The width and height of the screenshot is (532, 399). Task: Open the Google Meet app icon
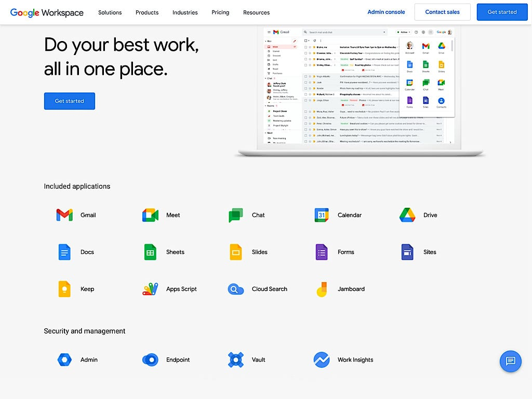(150, 215)
